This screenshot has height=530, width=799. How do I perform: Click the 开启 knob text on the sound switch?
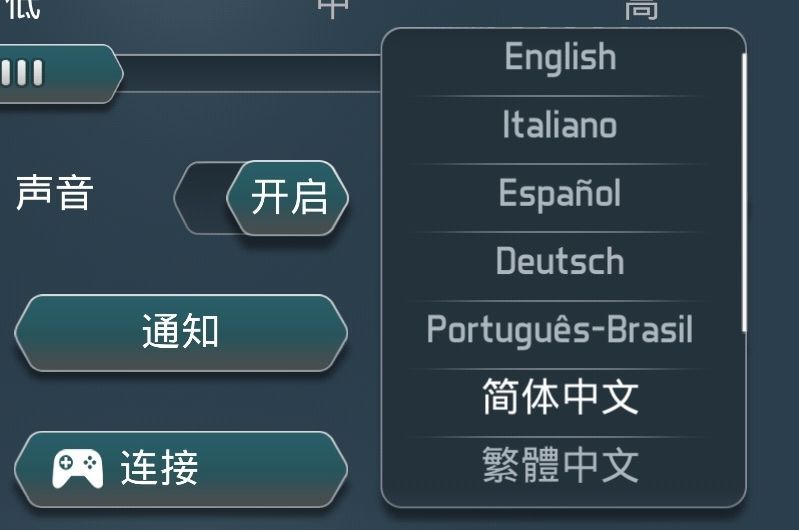[289, 197]
